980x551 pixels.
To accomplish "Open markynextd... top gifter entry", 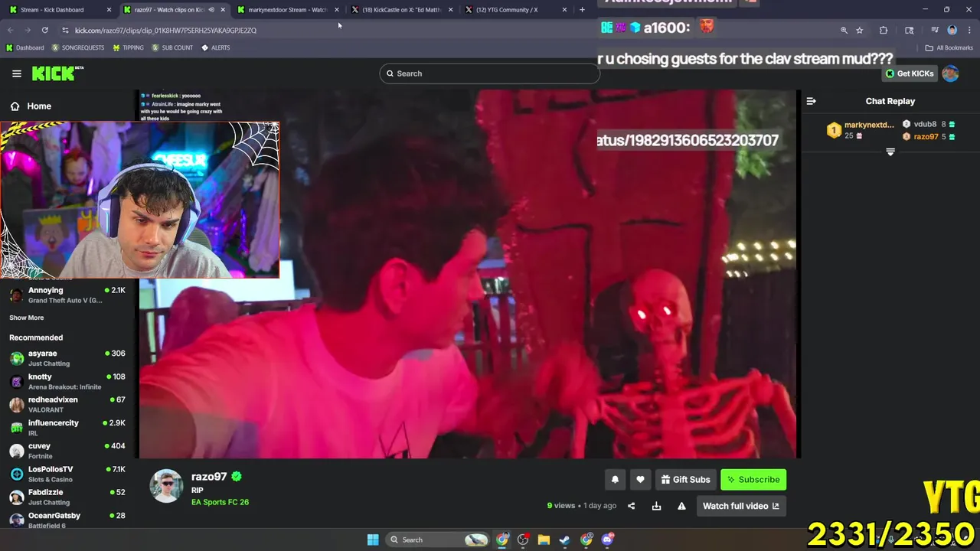I will (x=861, y=130).
